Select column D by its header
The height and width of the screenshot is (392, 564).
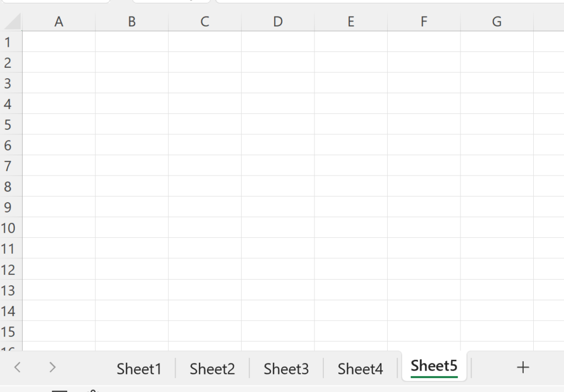point(278,21)
